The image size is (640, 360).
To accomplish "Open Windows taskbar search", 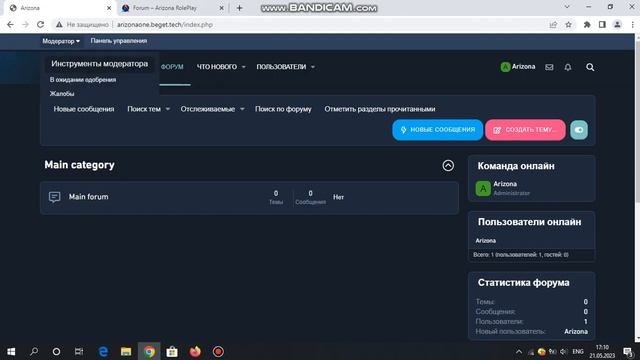I will pos(34,351).
